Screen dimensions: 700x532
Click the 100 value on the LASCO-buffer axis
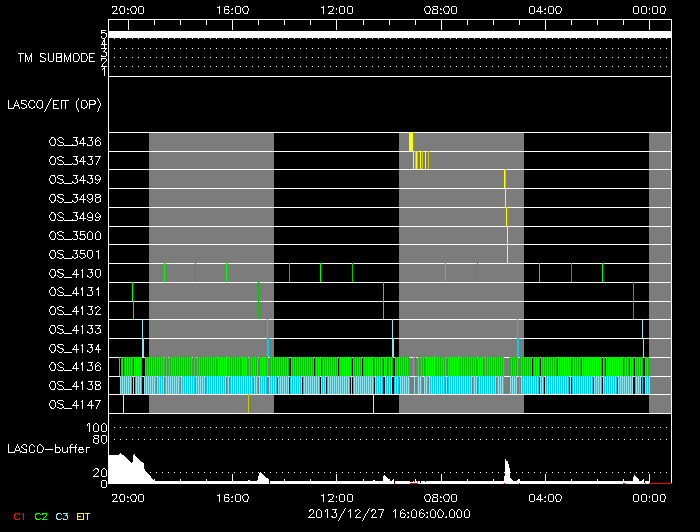click(99, 428)
